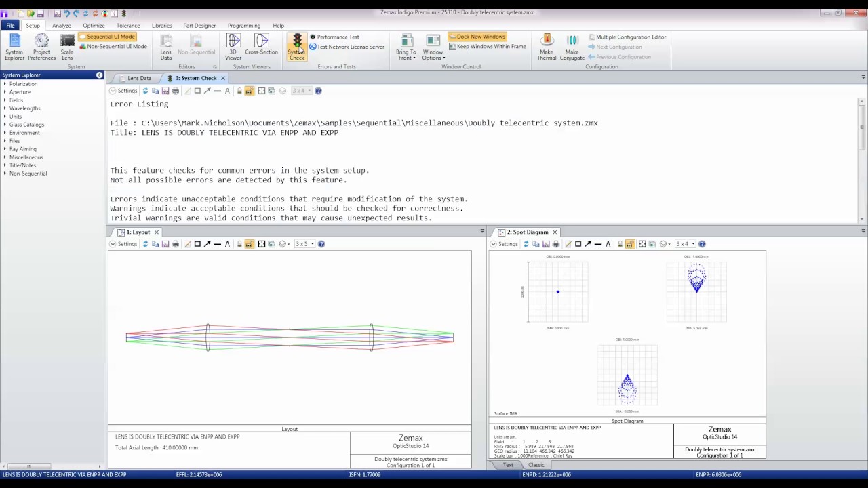Open Bring To Front dropdown
Image resolution: width=868 pixels, height=488 pixels.
(406, 47)
